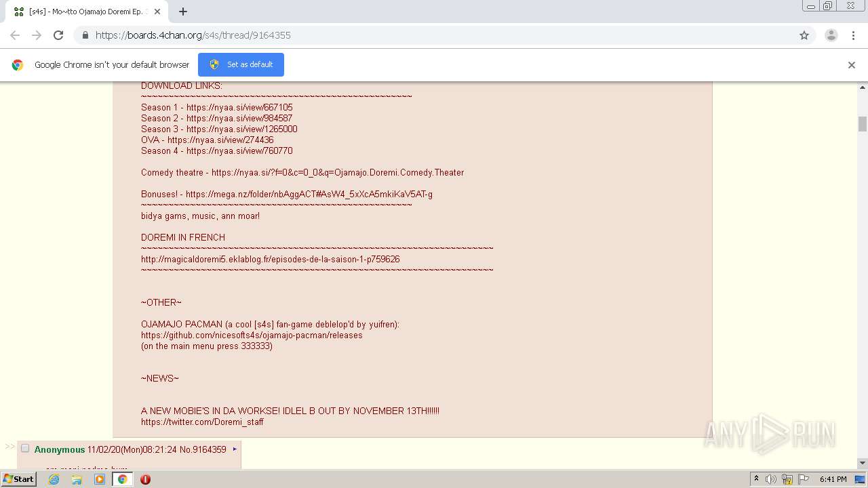
Task: View site security lock info
Action: pos(85,35)
